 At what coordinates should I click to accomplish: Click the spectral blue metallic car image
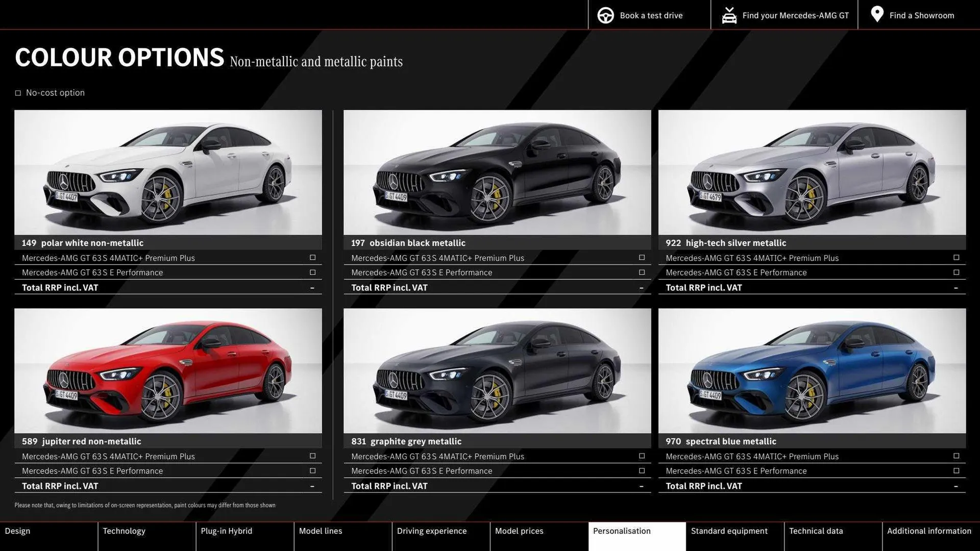(x=812, y=371)
